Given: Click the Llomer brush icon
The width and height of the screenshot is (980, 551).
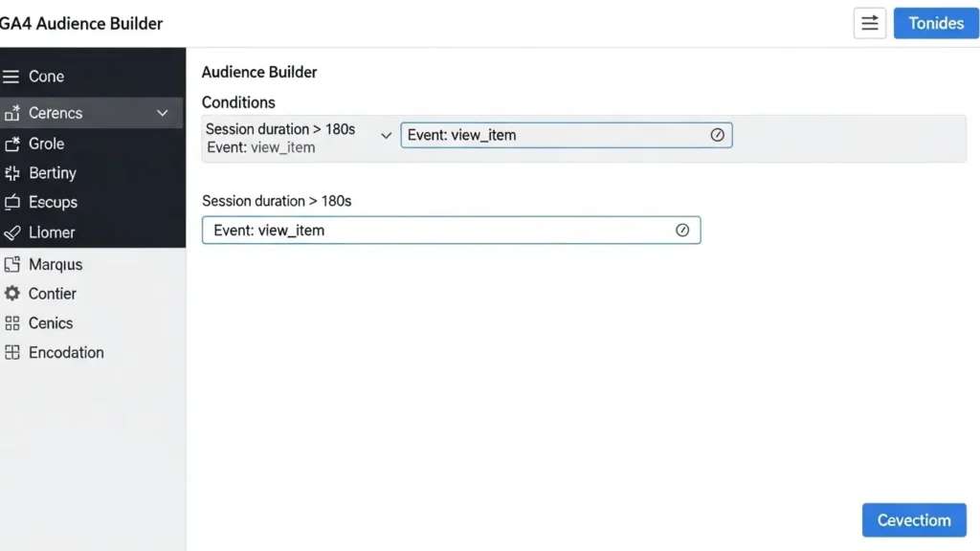Looking at the screenshot, I should pos(11,232).
